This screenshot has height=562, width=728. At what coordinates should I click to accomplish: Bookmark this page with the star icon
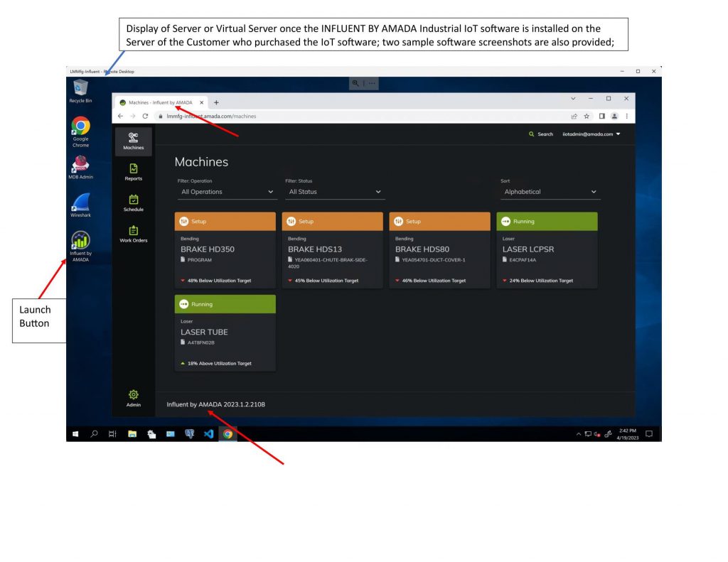pyautogui.click(x=587, y=116)
